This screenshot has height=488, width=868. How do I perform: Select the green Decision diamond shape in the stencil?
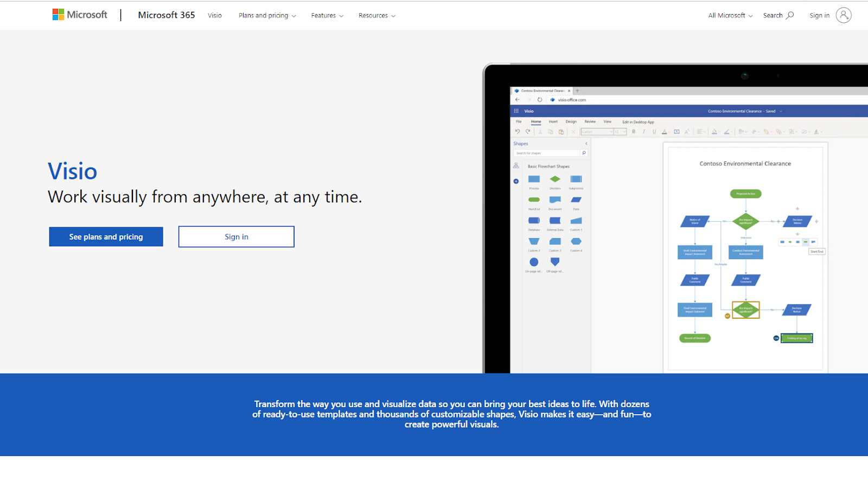[x=555, y=179]
